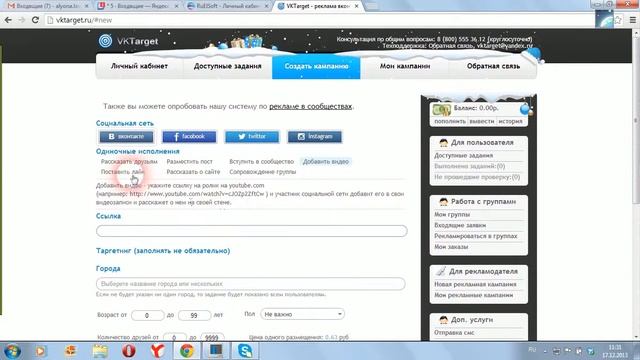640x360 pixels.
Task: Click пополнить balance link
Action: pyautogui.click(x=450, y=121)
